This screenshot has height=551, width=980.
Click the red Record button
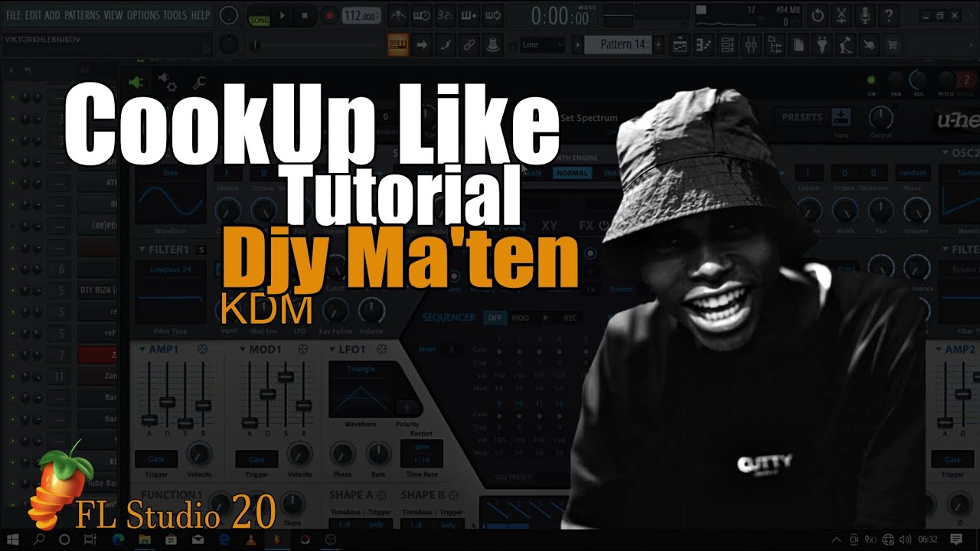[329, 15]
